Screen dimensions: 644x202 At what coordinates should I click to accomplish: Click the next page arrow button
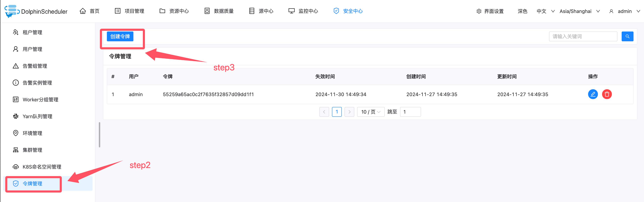tap(349, 112)
